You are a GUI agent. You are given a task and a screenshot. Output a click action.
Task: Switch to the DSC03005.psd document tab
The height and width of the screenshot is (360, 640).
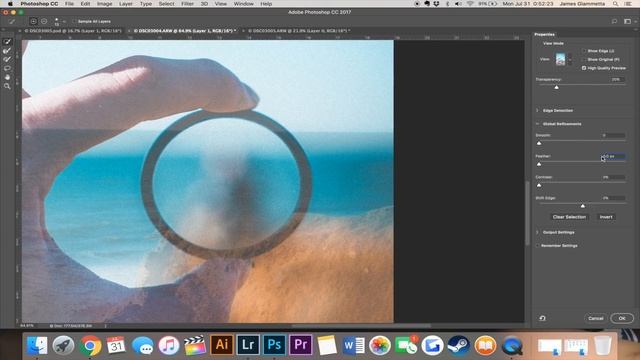73,31
